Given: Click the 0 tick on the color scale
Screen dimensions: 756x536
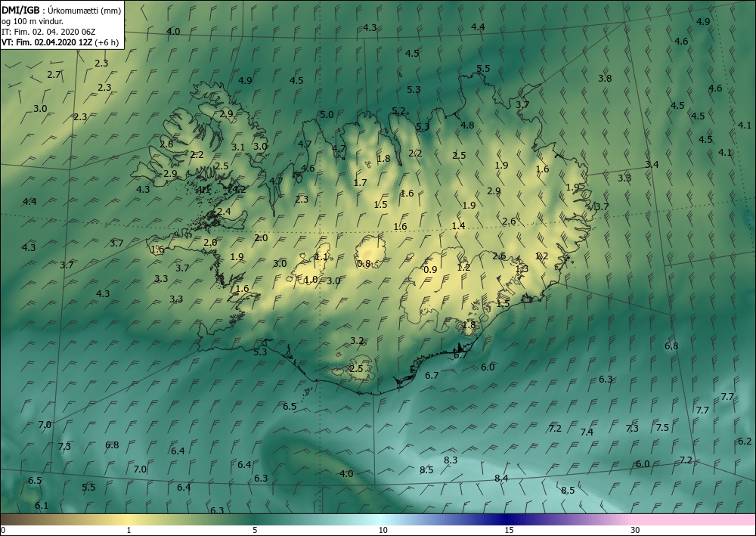Looking at the screenshot, I should (3, 530).
